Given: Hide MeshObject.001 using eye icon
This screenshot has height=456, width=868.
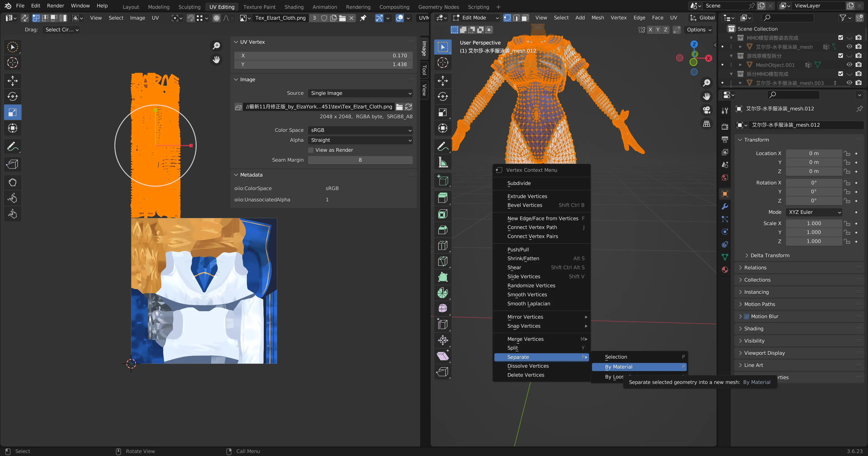Looking at the screenshot, I should tap(849, 65).
